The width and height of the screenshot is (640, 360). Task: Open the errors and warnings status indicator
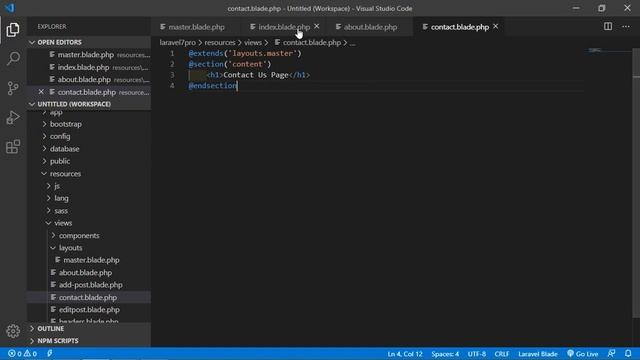pyautogui.click(x=22, y=353)
